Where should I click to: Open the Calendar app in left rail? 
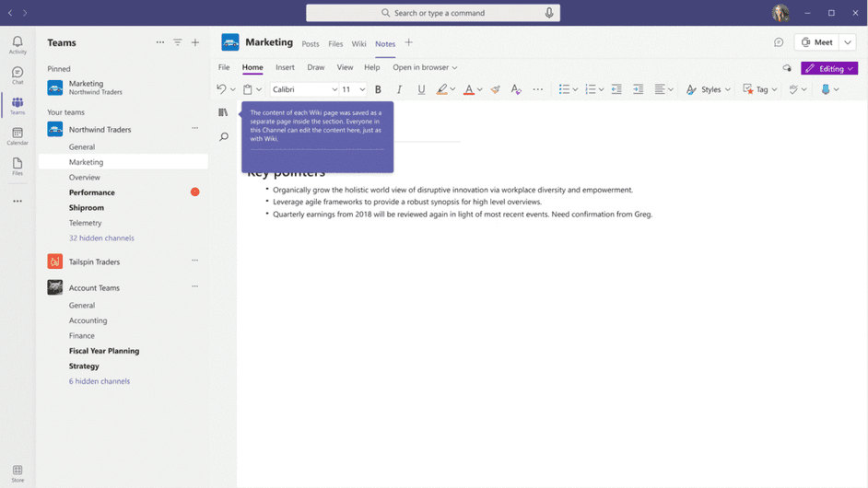(18, 136)
